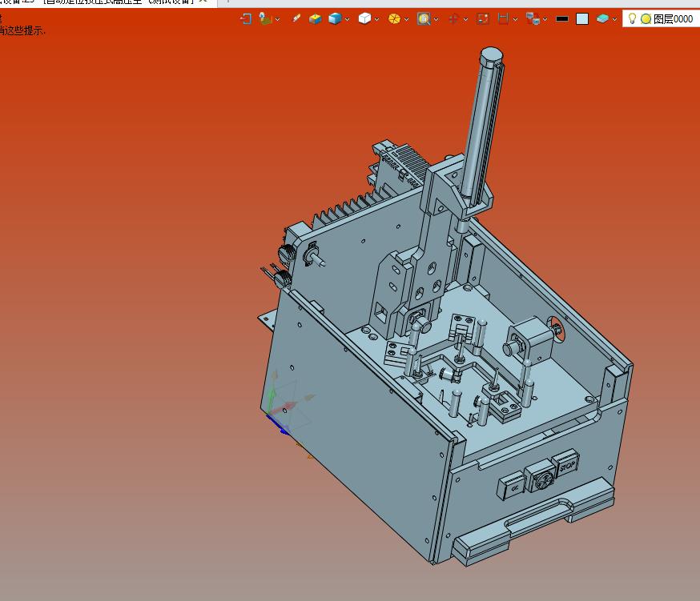The width and height of the screenshot is (700, 601).
Task: Click the yellow circle layer status icon
Action: 646,18
